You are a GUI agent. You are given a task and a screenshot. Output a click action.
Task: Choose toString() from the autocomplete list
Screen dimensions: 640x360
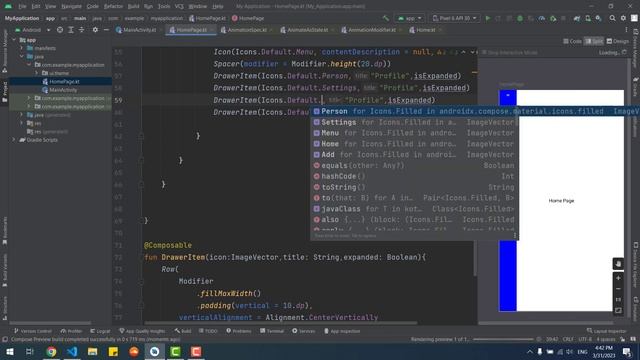(414, 187)
